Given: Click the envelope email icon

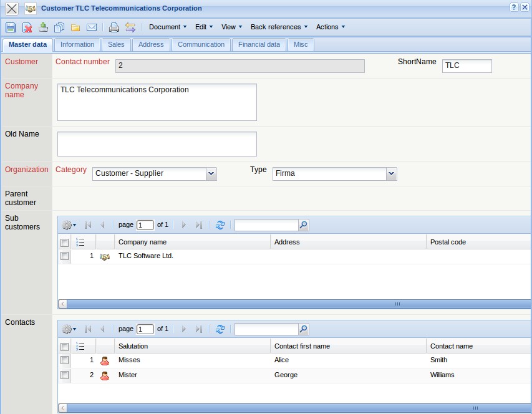Looking at the screenshot, I should tap(92, 27).
